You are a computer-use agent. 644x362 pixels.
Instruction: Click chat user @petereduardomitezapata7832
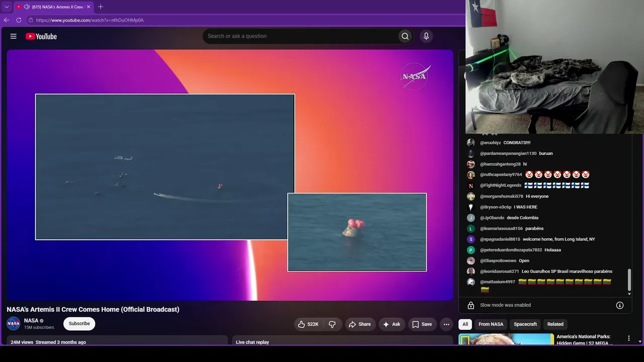coord(511,250)
